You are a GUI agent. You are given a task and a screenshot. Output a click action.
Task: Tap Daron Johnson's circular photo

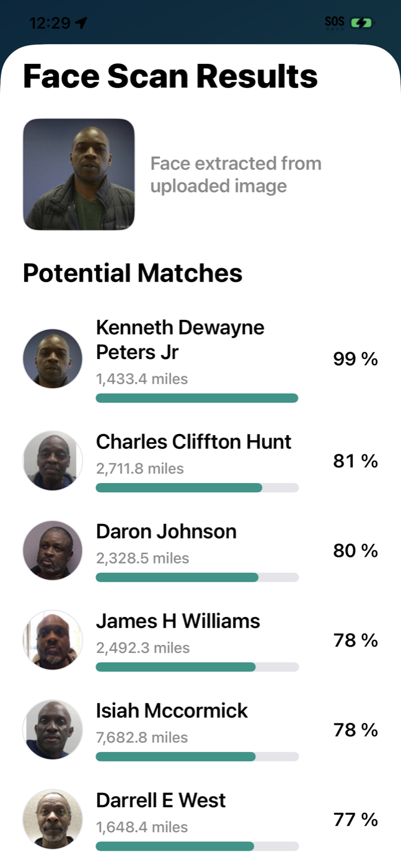52,550
